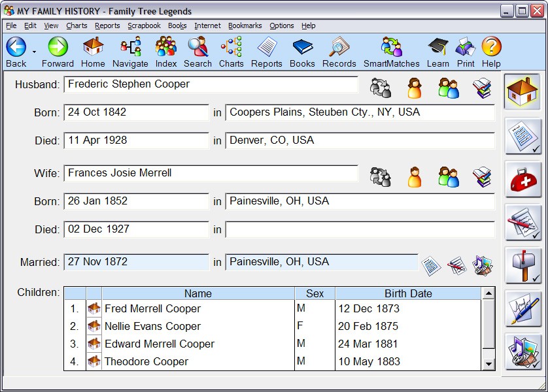This screenshot has height=392, width=548.
Task: Open the facts document button in sidebar
Action: [x=523, y=136]
